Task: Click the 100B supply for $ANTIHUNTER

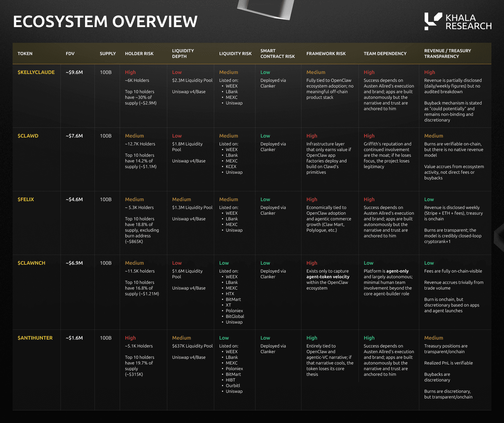Action: coord(106,338)
